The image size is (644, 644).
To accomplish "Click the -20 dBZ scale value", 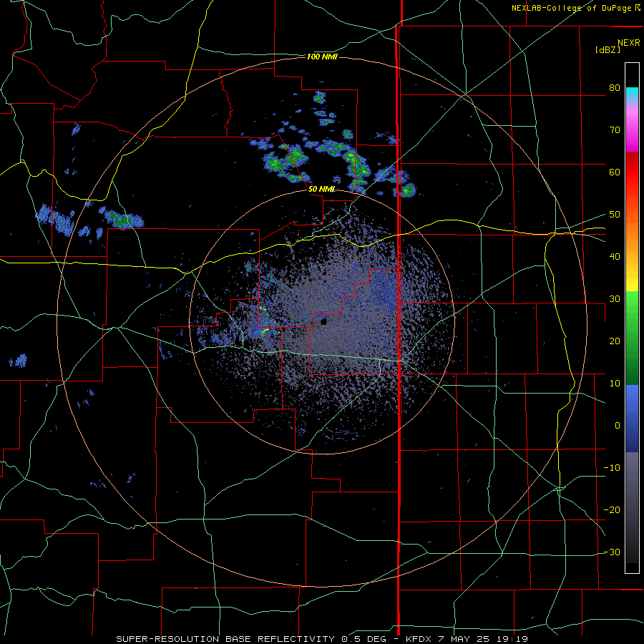I will click(x=612, y=510).
